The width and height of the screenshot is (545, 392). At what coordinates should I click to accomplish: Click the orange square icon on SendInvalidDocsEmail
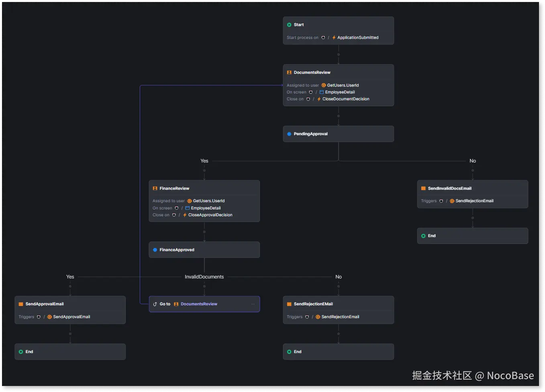[x=423, y=188]
